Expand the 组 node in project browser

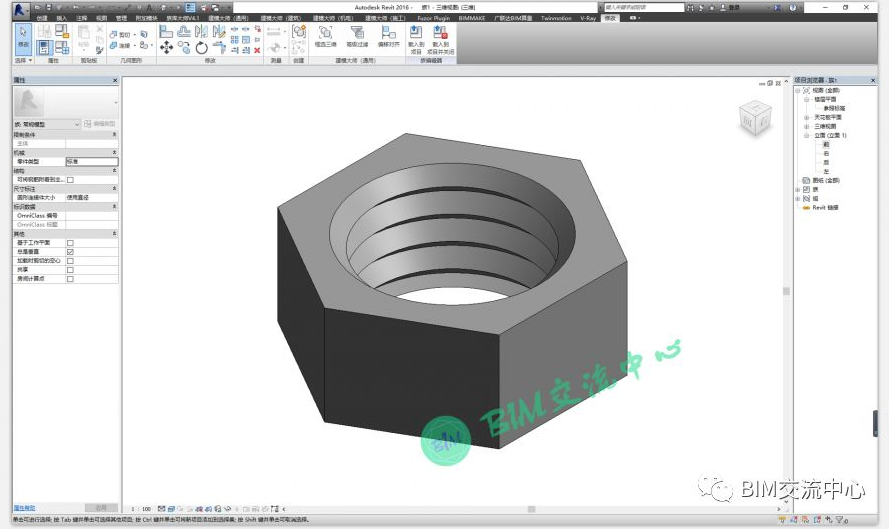[x=798, y=198]
